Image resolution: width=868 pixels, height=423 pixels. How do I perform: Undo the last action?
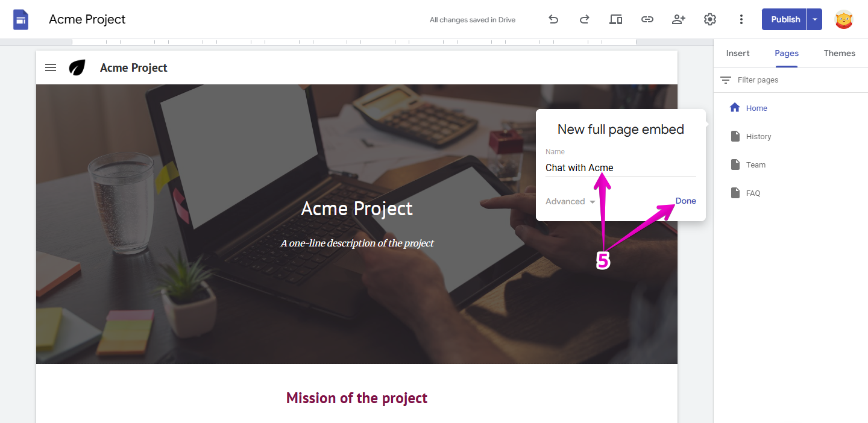point(553,19)
